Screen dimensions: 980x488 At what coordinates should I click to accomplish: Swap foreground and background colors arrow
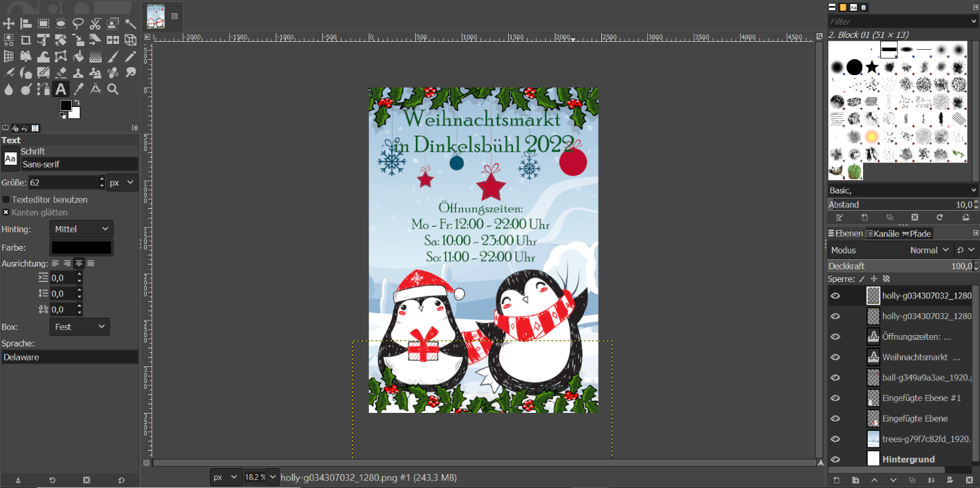click(x=77, y=102)
